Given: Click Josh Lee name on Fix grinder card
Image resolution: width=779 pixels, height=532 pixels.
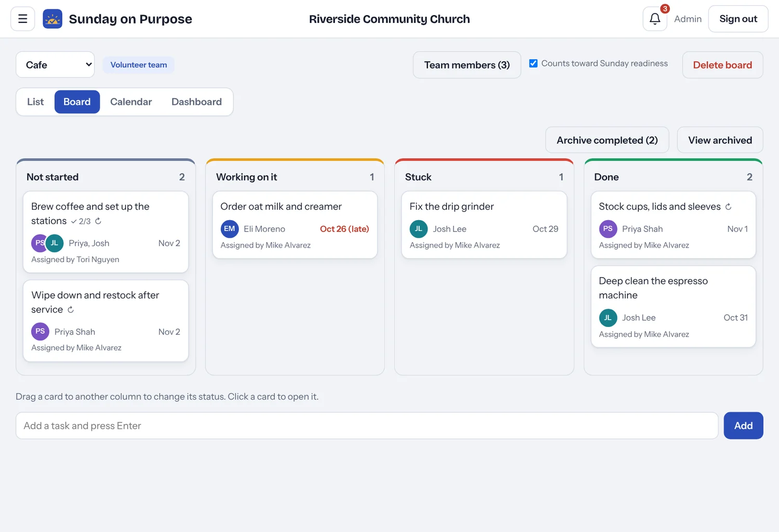Looking at the screenshot, I should pos(450,229).
